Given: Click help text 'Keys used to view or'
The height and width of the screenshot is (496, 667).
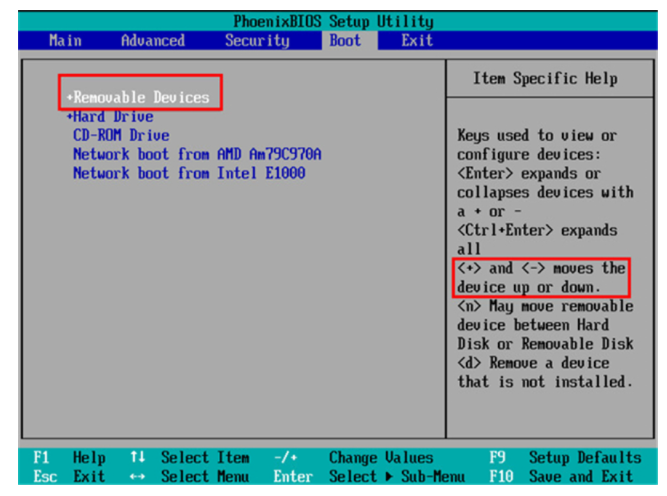Looking at the screenshot, I should tap(537, 136).
